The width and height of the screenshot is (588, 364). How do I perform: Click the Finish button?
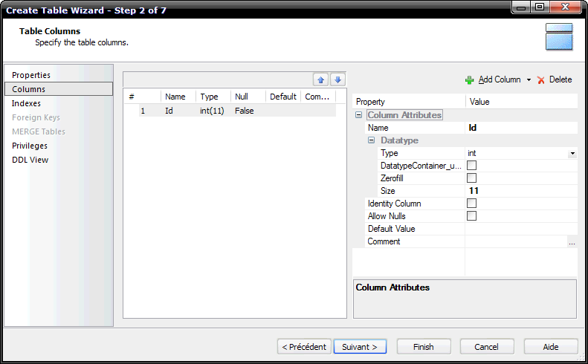click(x=423, y=347)
